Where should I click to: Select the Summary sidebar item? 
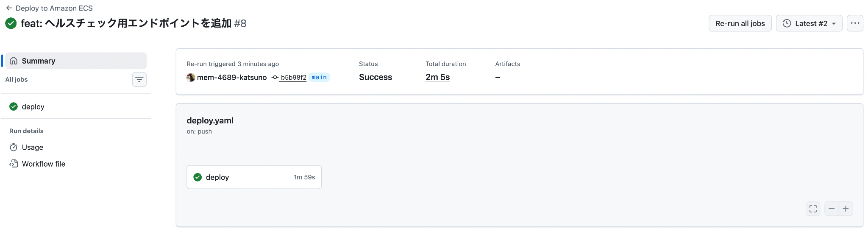pyautogui.click(x=75, y=61)
